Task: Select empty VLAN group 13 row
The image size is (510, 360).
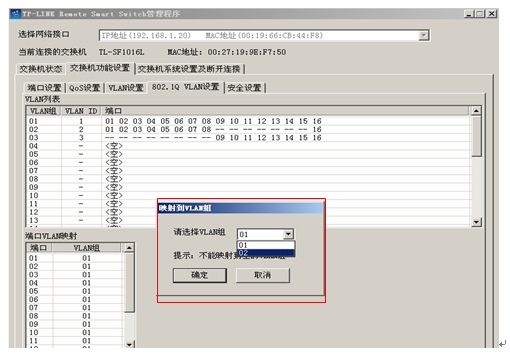Action: point(92,220)
